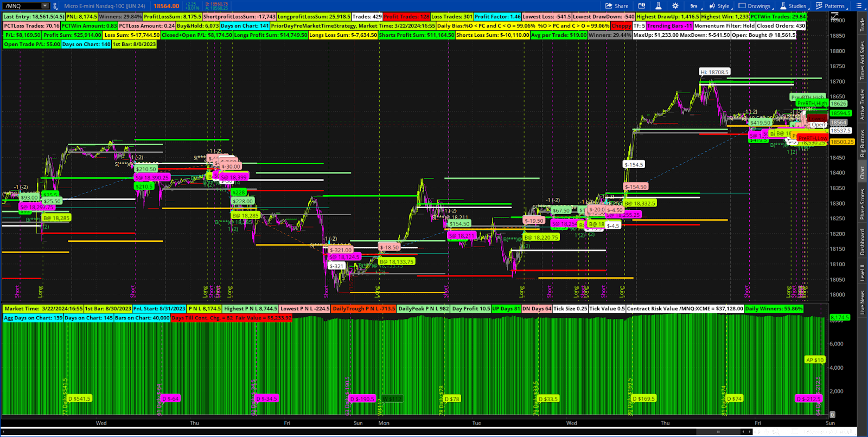
Task: Open the Style menu
Action: click(x=719, y=6)
